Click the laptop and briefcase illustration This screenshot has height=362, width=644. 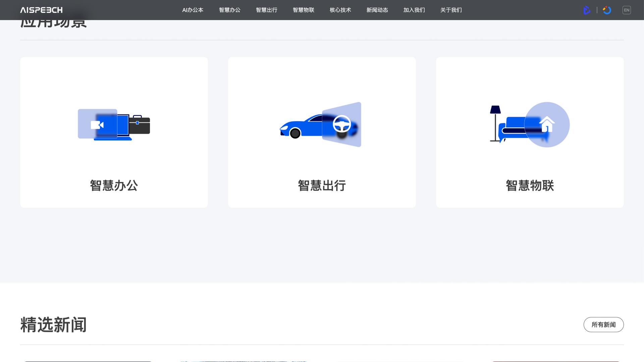pyautogui.click(x=114, y=124)
